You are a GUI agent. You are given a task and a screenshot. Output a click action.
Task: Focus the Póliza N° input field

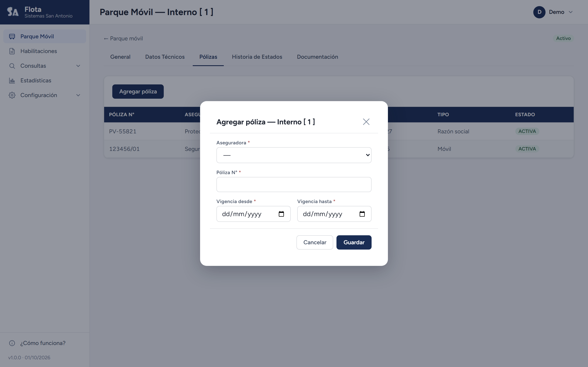294,185
